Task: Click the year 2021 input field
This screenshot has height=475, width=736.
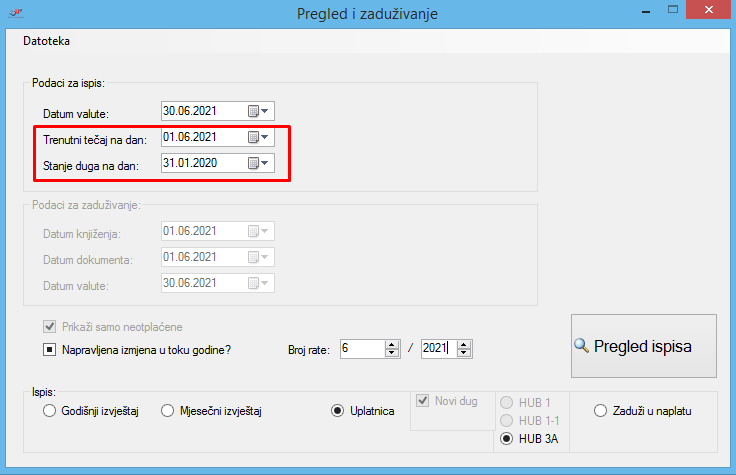Action: point(438,349)
